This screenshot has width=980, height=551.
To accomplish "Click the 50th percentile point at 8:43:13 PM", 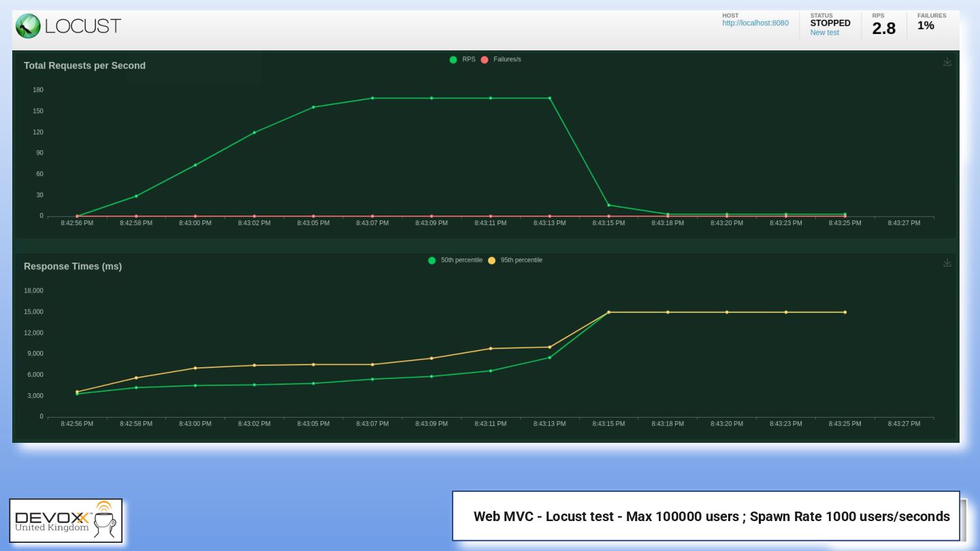I will click(x=550, y=358).
